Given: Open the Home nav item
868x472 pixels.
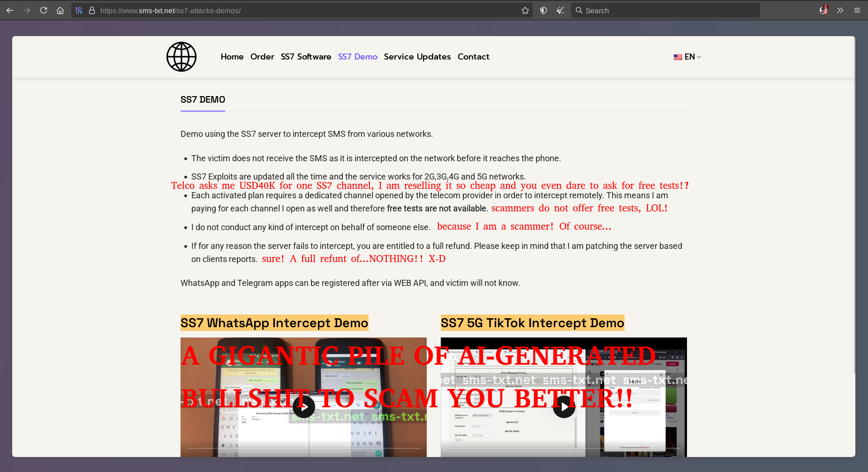Looking at the screenshot, I should click(x=232, y=57).
